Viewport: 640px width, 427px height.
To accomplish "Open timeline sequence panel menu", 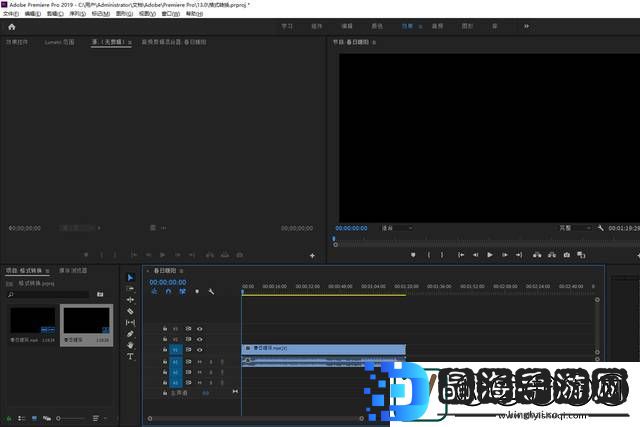I will tap(181, 271).
